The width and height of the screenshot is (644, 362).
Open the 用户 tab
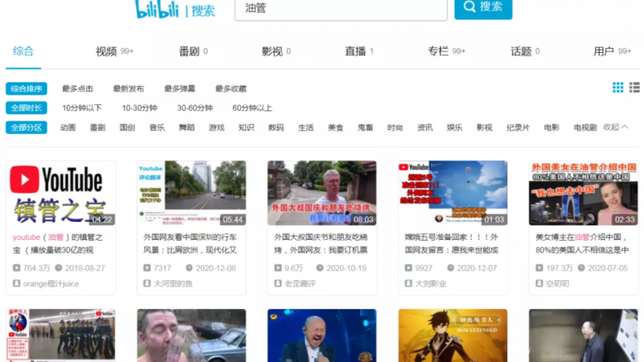pos(612,51)
